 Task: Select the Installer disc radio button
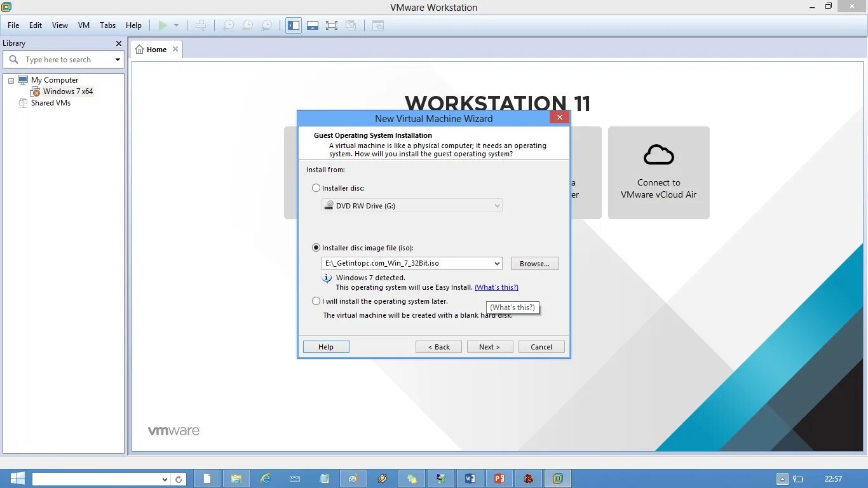pos(316,188)
